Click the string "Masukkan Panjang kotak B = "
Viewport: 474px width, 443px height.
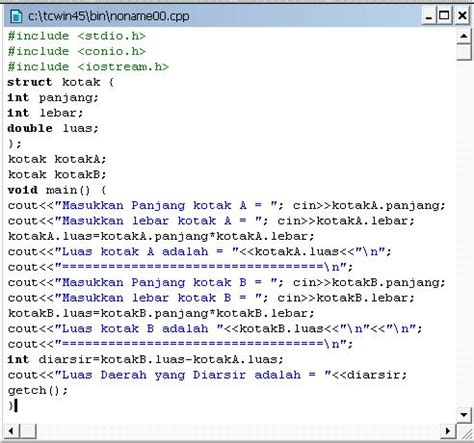pyautogui.click(x=166, y=282)
